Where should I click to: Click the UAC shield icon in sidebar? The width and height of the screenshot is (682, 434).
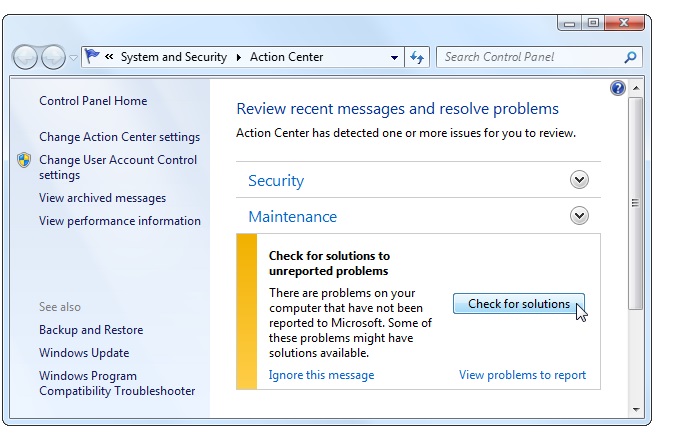pos(24,160)
